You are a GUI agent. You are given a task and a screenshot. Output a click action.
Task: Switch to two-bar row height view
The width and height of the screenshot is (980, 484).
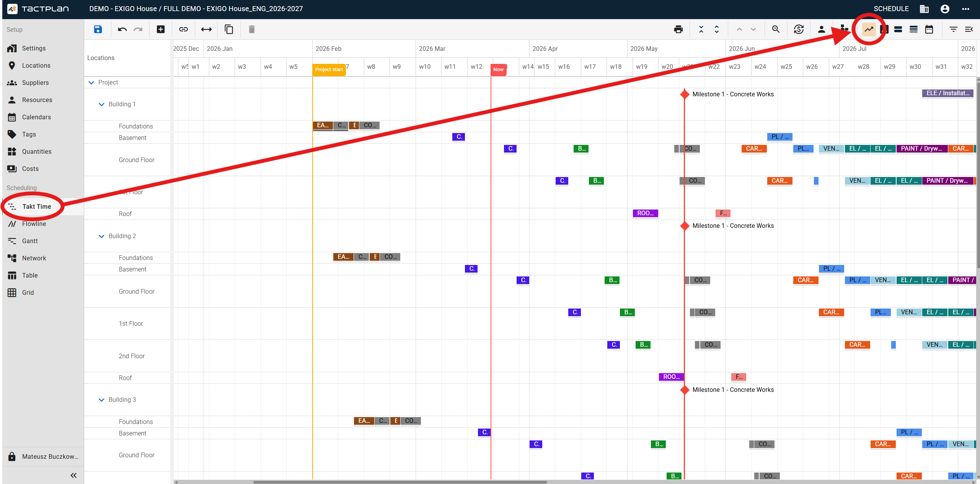pos(898,29)
